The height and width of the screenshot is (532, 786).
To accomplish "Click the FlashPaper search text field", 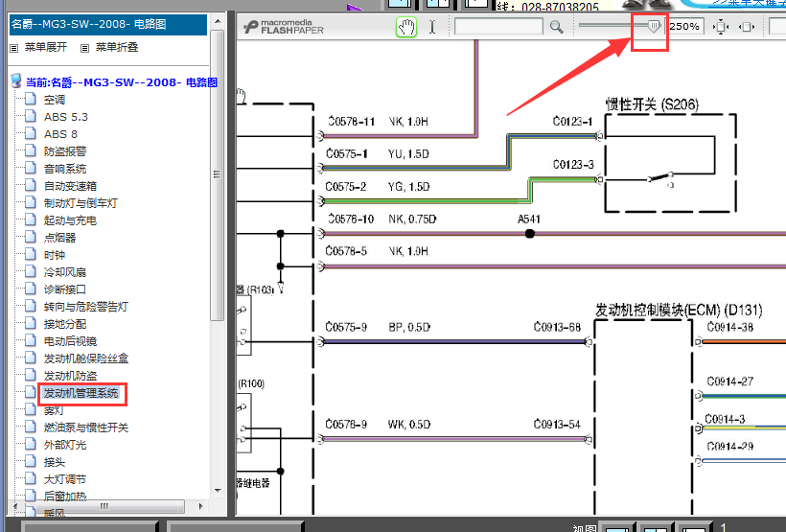I will [x=498, y=27].
